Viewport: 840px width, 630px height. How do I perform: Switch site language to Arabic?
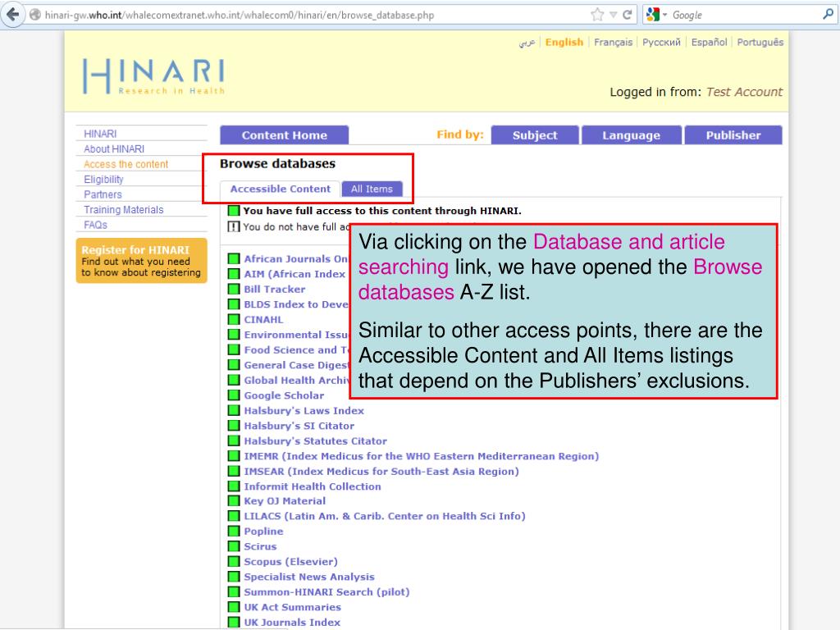pyautogui.click(x=527, y=43)
